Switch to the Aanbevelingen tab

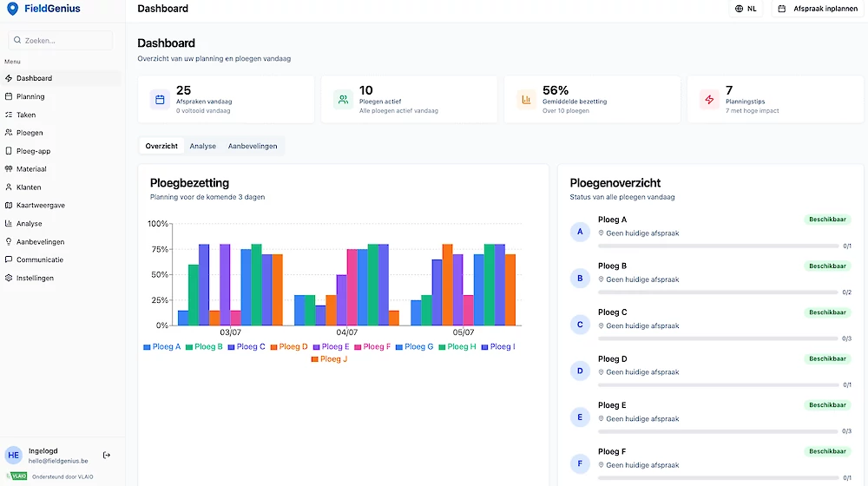point(253,146)
